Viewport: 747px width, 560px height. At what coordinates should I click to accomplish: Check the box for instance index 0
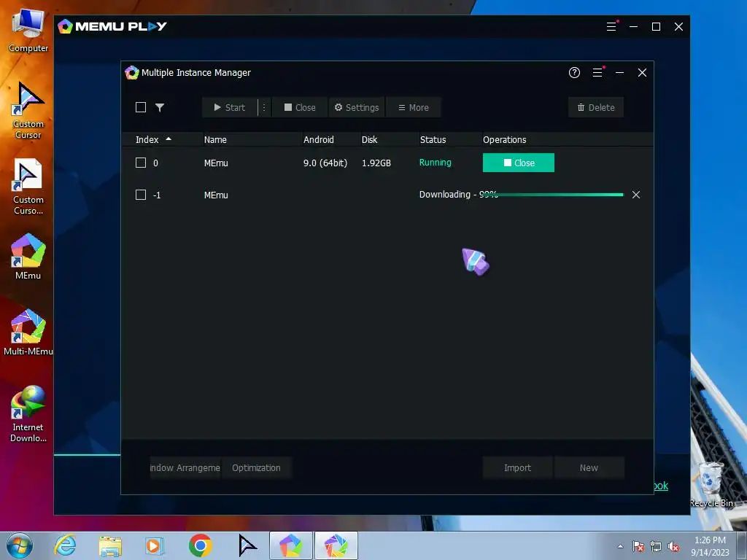click(141, 163)
